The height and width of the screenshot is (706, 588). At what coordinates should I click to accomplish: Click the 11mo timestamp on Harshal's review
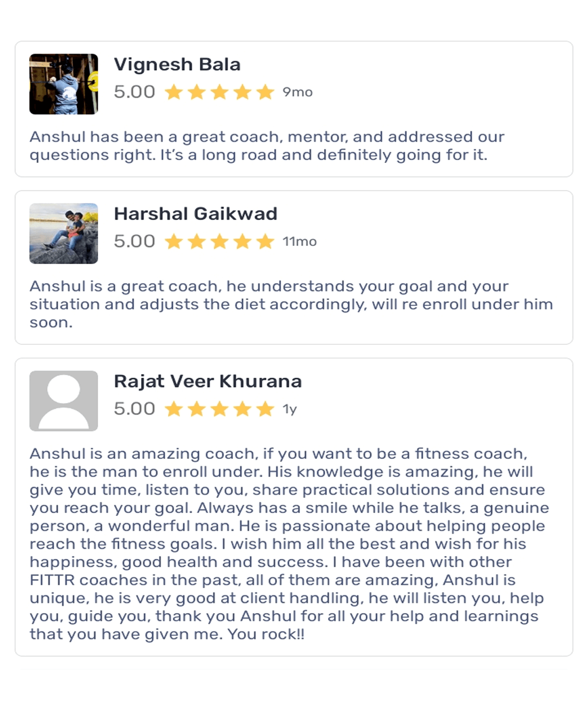click(299, 242)
